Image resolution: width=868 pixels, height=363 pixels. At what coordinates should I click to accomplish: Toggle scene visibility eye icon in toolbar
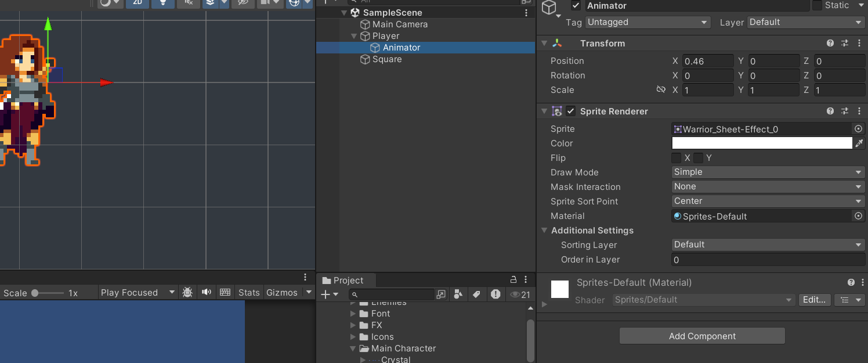pos(244,4)
